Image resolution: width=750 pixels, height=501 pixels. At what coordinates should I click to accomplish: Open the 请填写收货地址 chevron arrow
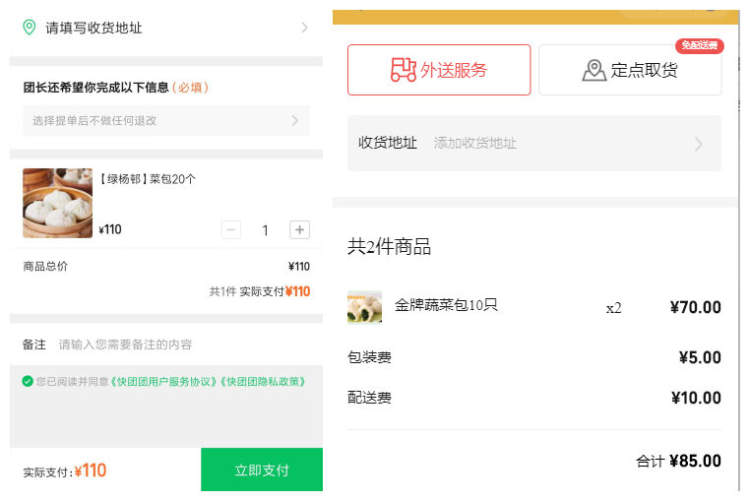304,28
